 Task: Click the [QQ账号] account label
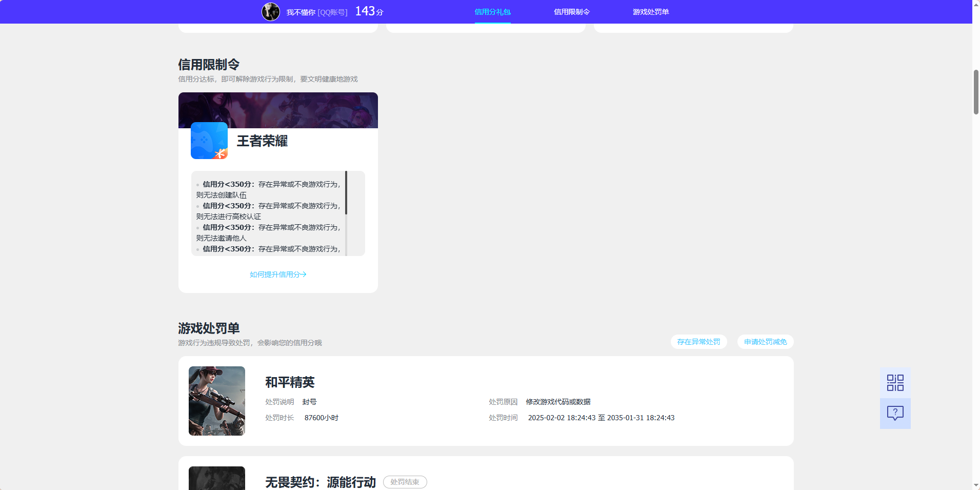pos(332,12)
